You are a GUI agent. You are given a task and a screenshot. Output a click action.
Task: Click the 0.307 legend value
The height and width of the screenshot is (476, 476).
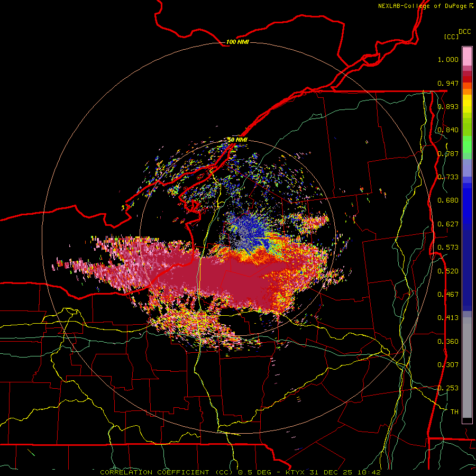click(448, 365)
